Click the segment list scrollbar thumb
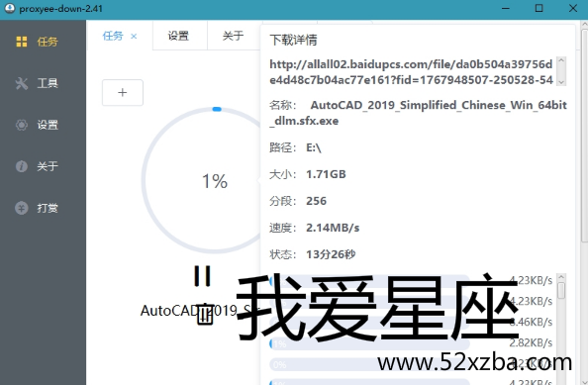588x385 pixels. tap(561, 291)
